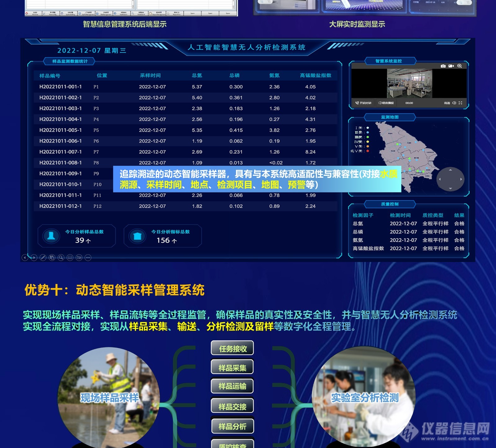This screenshot has width=496, height=448.
Task: Take a snapshot with the camera icon
Action: coord(443,66)
